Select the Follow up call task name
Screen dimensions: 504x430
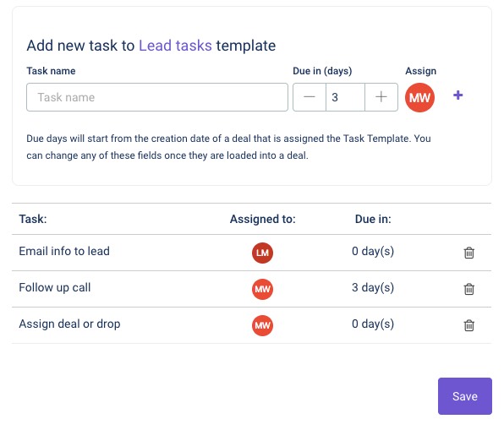coord(55,287)
